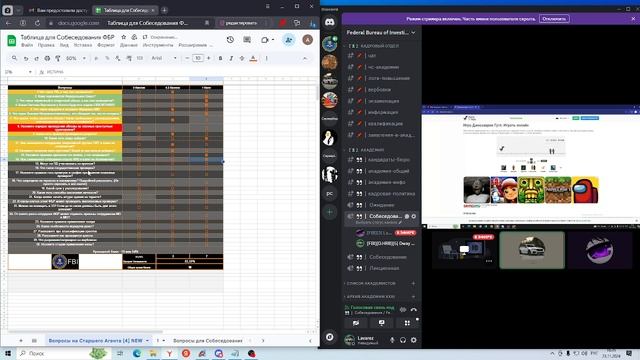Viewport: 640px width, 360px height.
Task: Click the Sheets search magnifier toolbar icon
Action: tap(15, 58)
